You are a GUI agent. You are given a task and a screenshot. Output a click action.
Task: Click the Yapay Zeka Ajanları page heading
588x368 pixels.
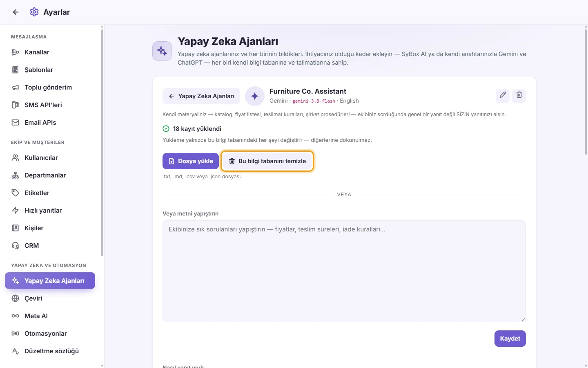pyautogui.click(x=228, y=41)
